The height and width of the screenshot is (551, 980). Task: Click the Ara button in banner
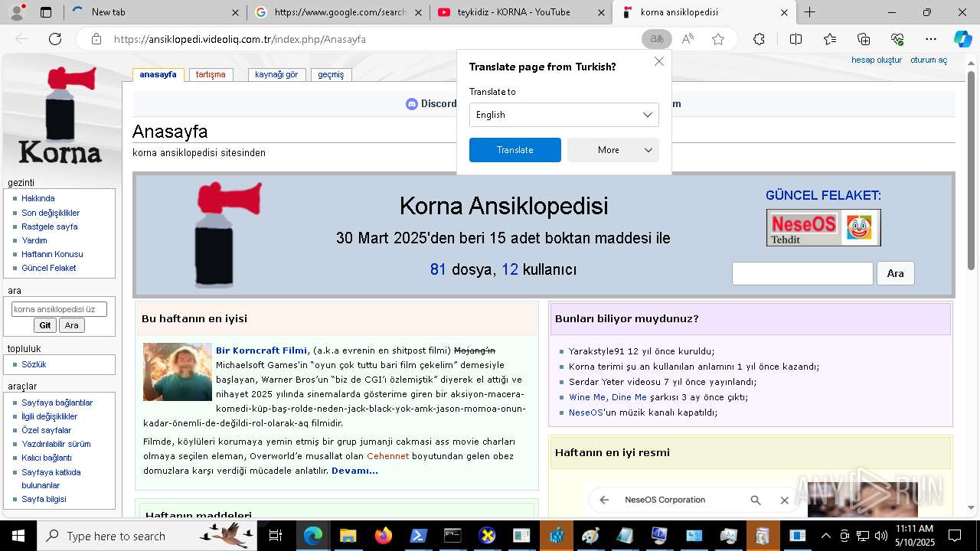[895, 273]
